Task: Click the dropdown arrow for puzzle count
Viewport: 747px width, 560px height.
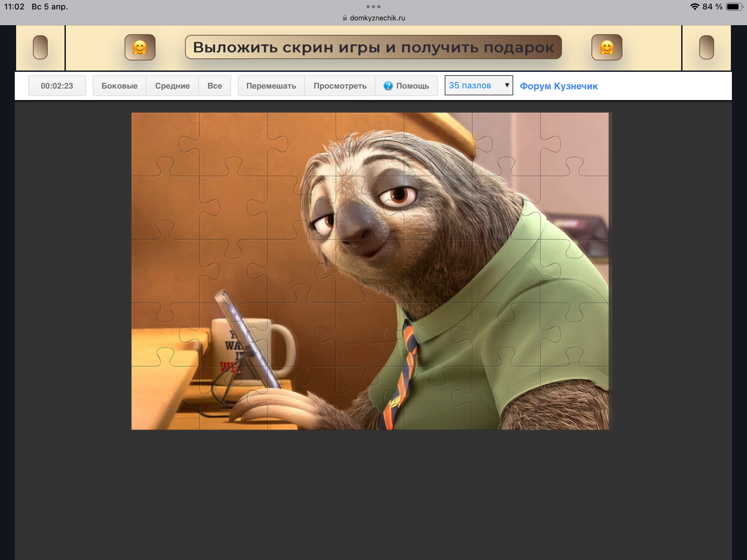Action: [507, 85]
